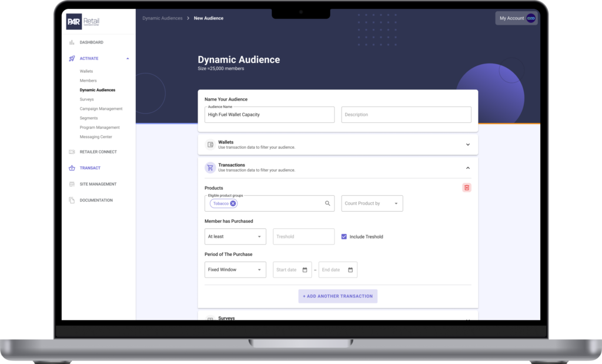Open the Documentation page icon
This screenshot has width=602, height=364.
coord(71,200)
